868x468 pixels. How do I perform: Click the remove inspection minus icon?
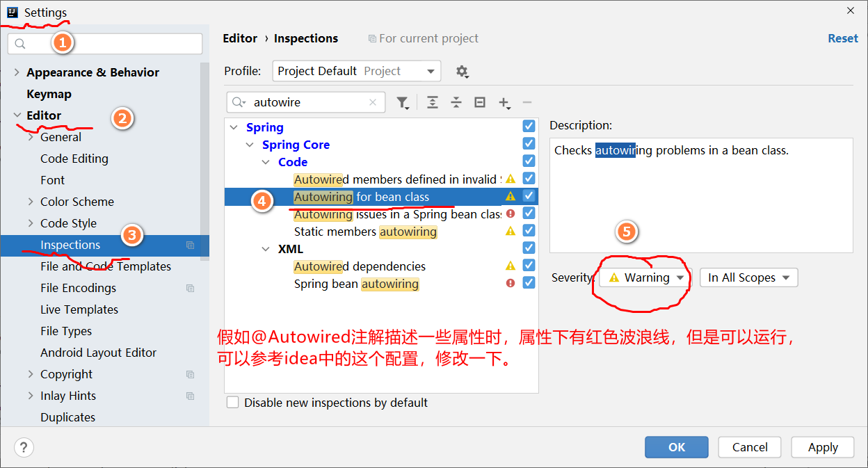(527, 102)
